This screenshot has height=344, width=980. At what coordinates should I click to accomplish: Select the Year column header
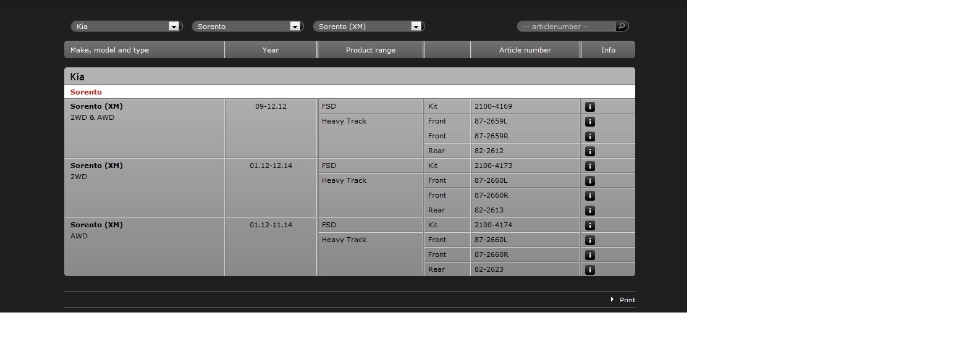pyautogui.click(x=271, y=50)
